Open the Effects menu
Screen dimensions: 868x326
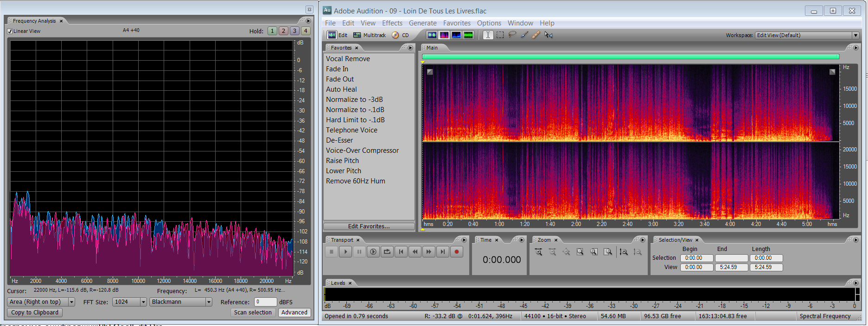[392, 23]
